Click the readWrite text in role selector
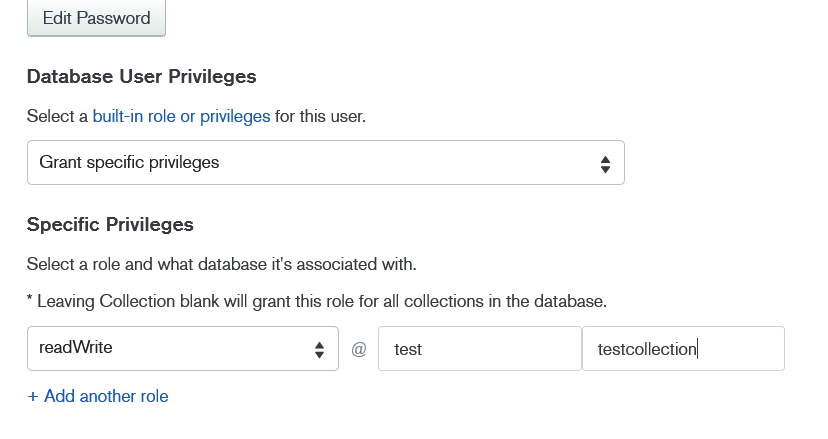This screenshot has height=439, width=828. coord(75,348)
